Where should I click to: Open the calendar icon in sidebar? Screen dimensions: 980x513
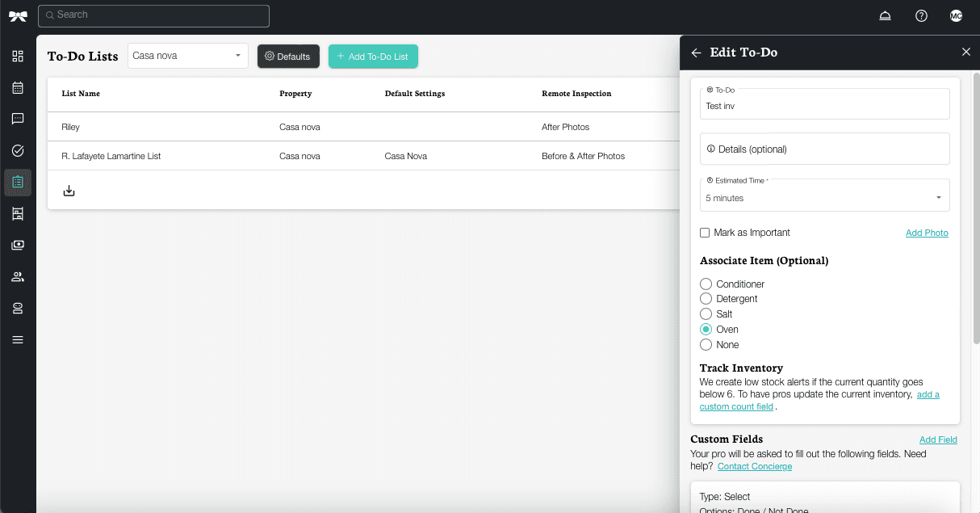click(x=18, y=87)
